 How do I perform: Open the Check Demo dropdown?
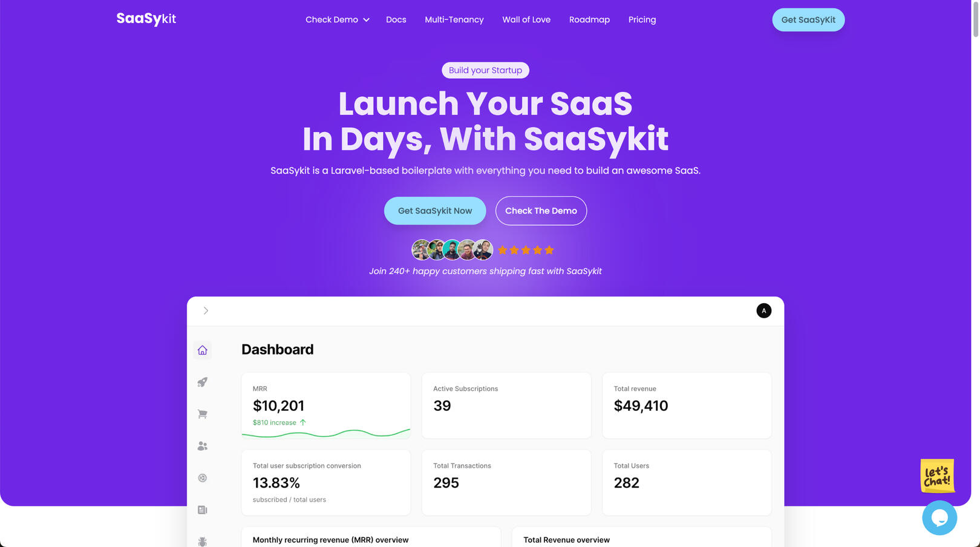pos(336,19)
